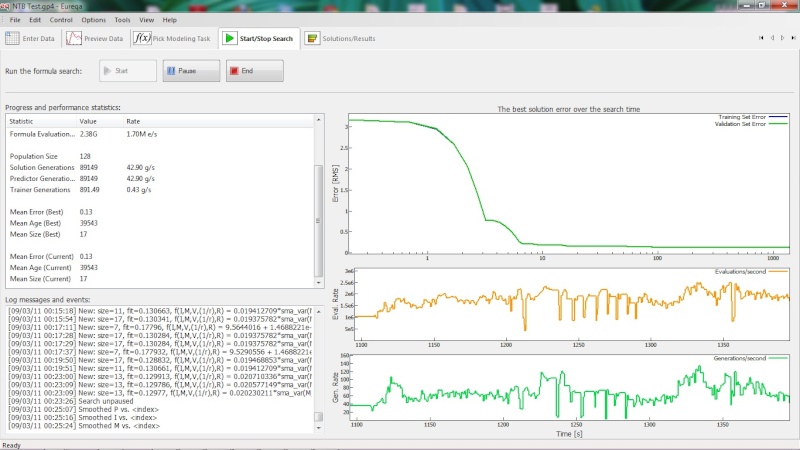Screen dimensions: 800x450
Task: Open the Edit menu
Action: point(35,20)
